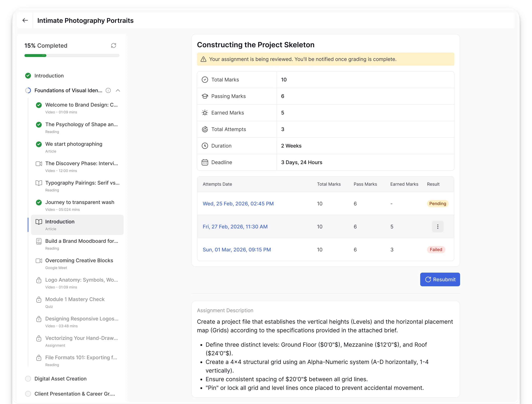This screenshot has width=532, height=404.
Task: Click the green check next to Introduction section
Action: [x=28, y=76]
